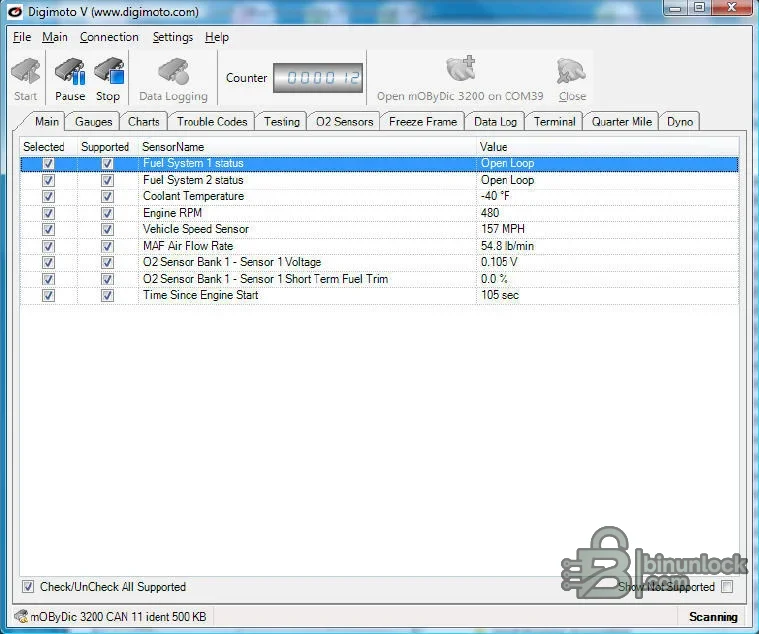Image resolution: width=759 pixels, height=634 pixels.
Task: Open the Trouble Codes tab
Action: 212,121
